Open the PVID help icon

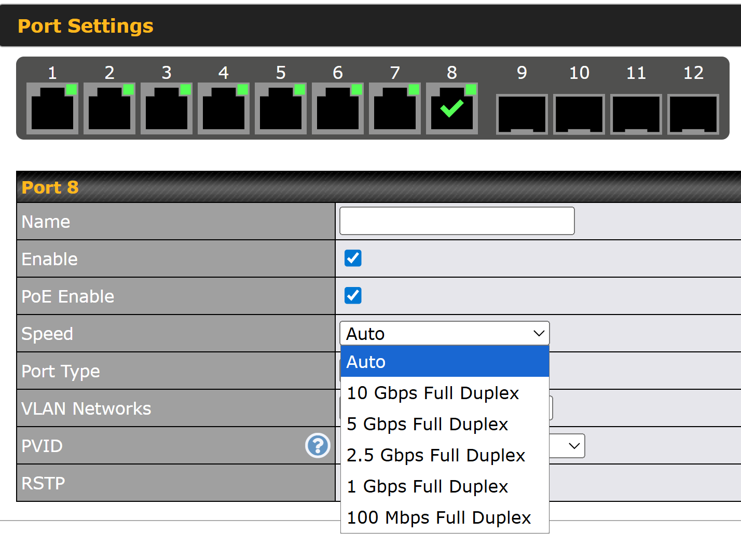pyautogui.click(x=318, y=446)
